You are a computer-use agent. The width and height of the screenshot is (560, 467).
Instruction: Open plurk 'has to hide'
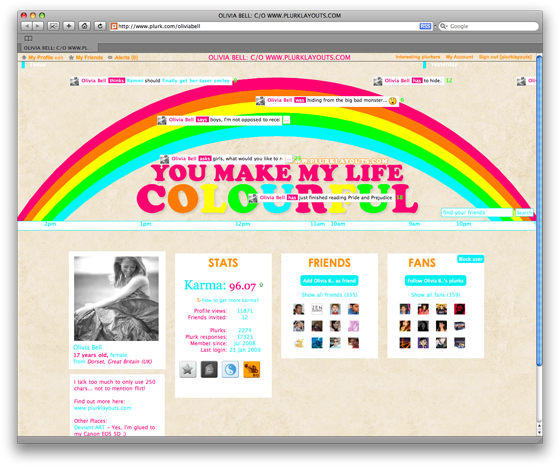tap(408, 81)
